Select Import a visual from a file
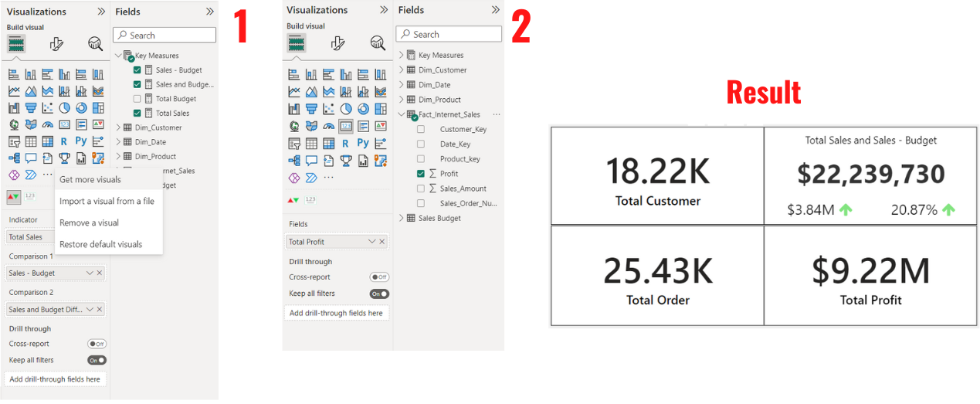This screenshot has width=980, height=404. [107, 202]
